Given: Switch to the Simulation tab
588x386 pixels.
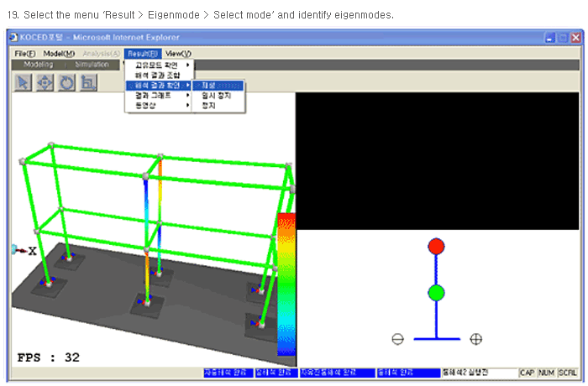Looking at the screenshot, I should pos(92,65).
